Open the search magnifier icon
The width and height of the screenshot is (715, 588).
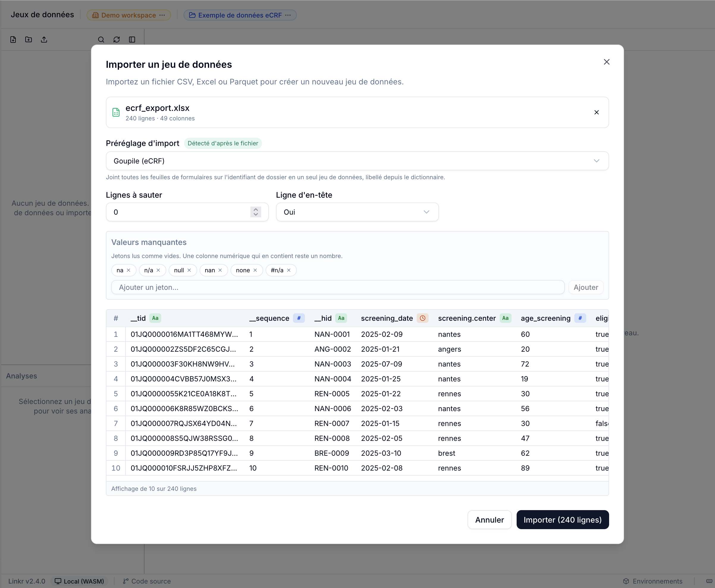click(x=101, y=40)
